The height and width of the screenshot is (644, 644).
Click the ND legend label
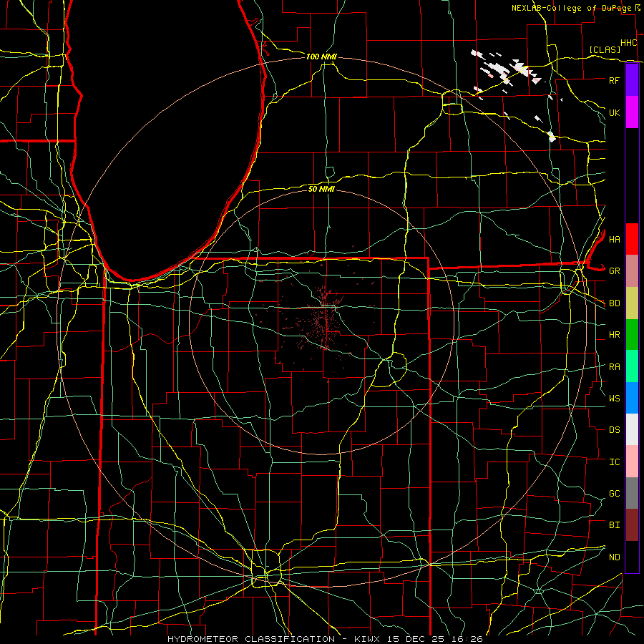click(x=614, y=557)
